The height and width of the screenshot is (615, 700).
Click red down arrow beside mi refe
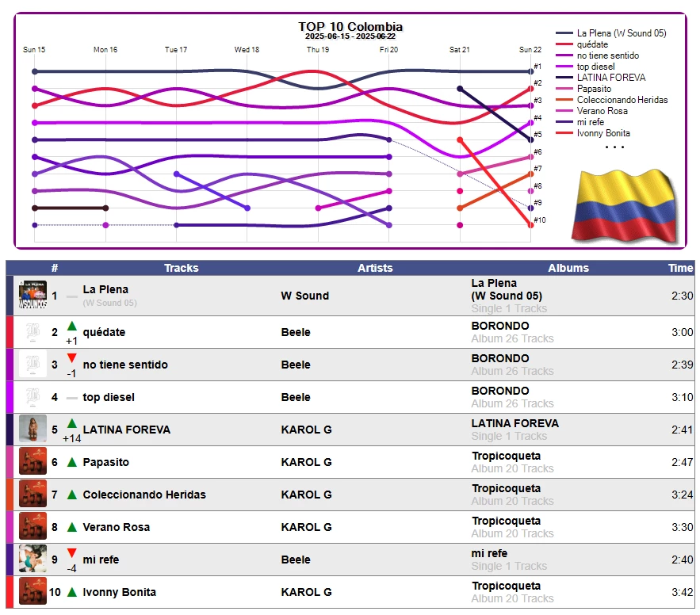(71, 553)
